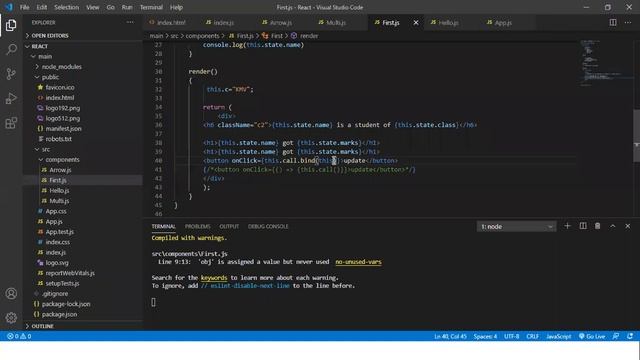Screen dimensions: 640x360
Task: Open the Run and Debug view
Action: pos(11,98)
